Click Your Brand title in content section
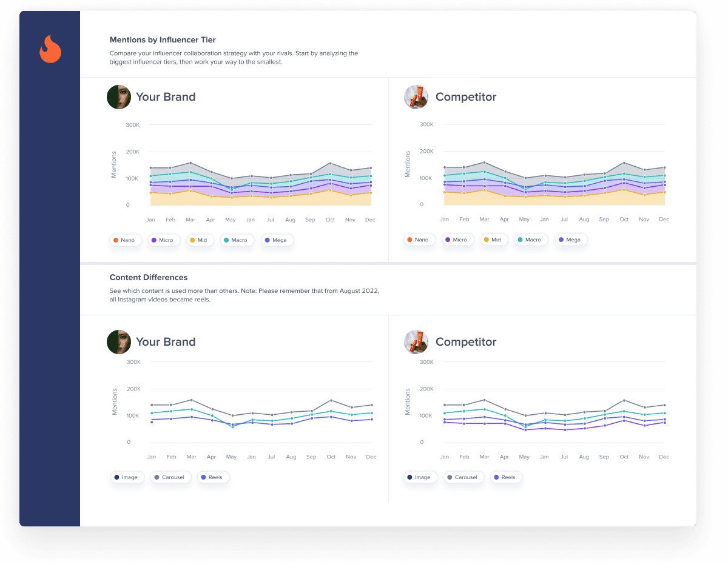 pyautogui.click(x=166, y=342)
